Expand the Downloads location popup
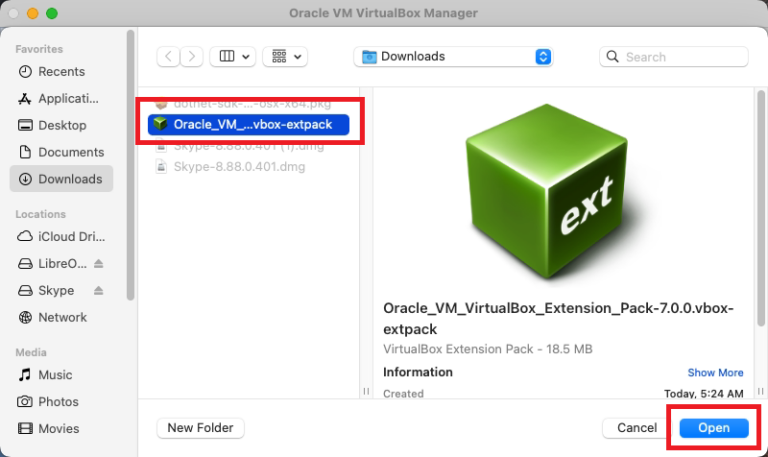Screen dimensions: 768x457 click(x=543, y=57)
